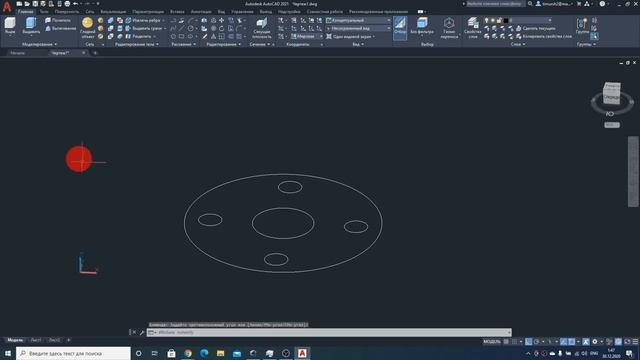Click Match layer properties (Копировать свойства слоя)

(544, 36)
